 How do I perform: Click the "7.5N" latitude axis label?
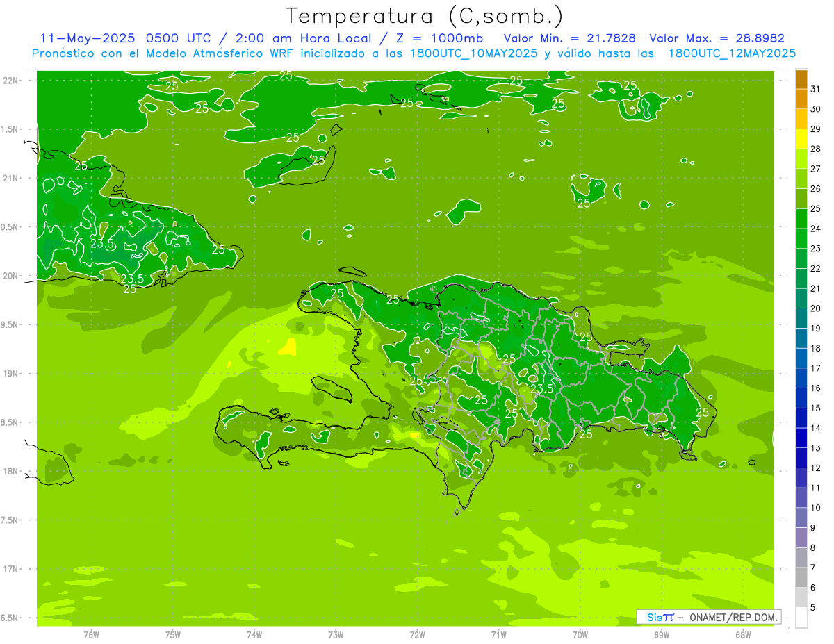click(x=10, y=520)
